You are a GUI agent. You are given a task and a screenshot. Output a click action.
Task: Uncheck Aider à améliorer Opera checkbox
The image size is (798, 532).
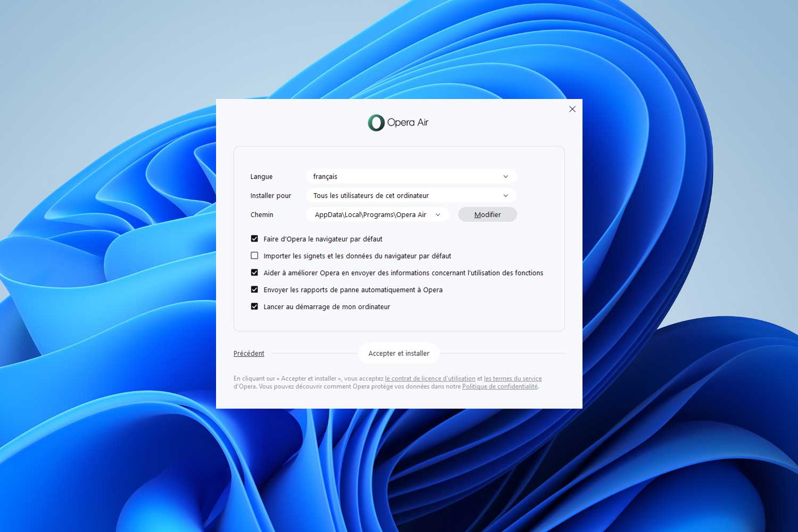254,273
